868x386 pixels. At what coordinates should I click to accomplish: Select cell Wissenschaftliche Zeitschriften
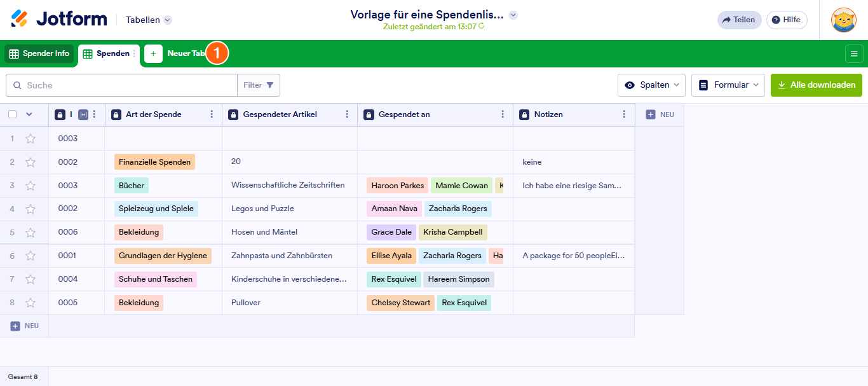[290, 185]
